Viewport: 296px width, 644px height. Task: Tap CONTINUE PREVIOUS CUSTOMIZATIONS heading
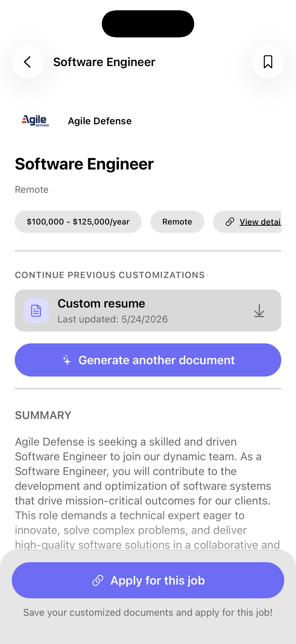[x=110, y=275]
